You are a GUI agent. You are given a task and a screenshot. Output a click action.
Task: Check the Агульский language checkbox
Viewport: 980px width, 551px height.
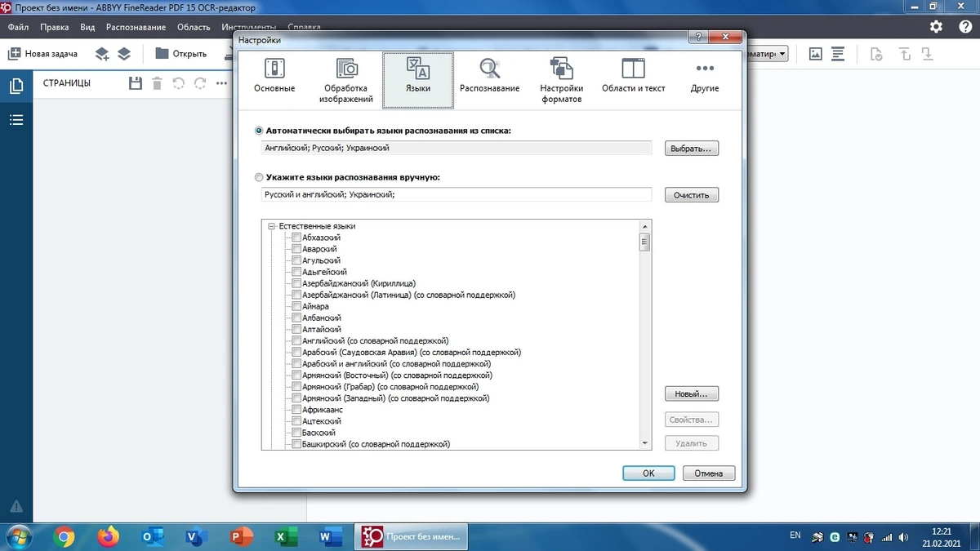click(x=296, y=260)
